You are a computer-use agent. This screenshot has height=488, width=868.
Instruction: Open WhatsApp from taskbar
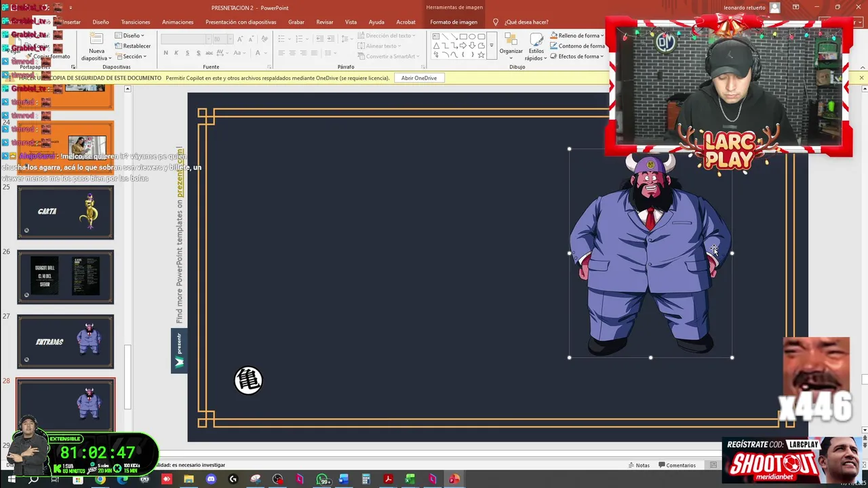click(x=322, y=480)
